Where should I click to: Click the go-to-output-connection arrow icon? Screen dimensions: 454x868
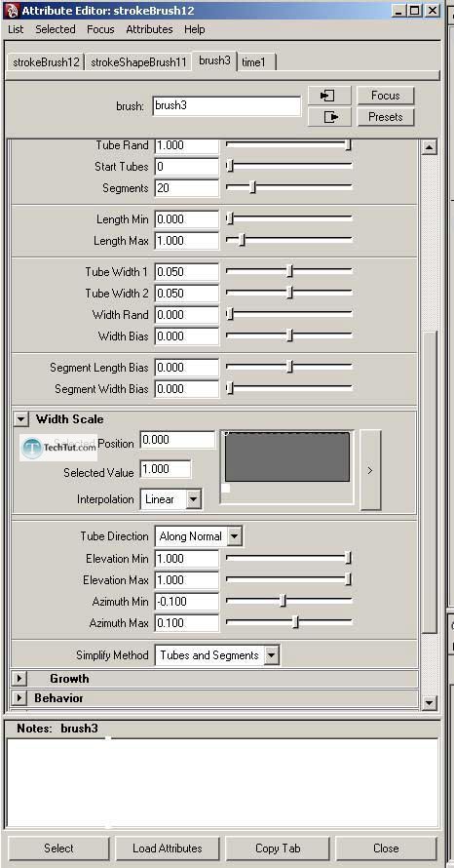(329, 117)
